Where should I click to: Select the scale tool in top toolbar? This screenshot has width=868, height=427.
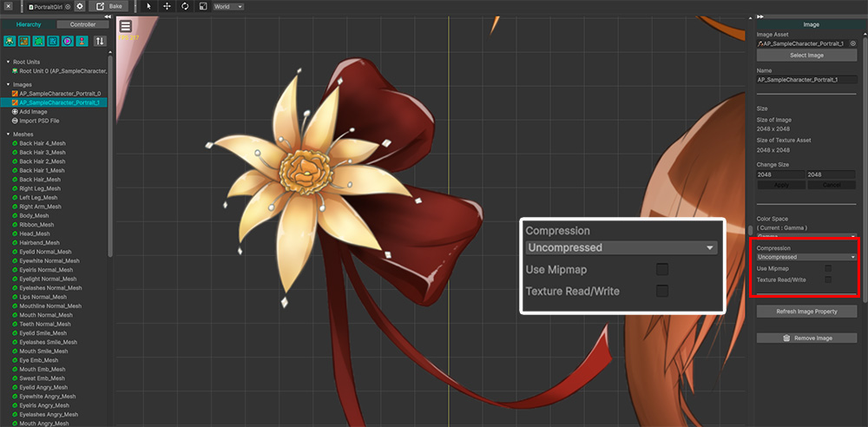(x=203, y=7)
